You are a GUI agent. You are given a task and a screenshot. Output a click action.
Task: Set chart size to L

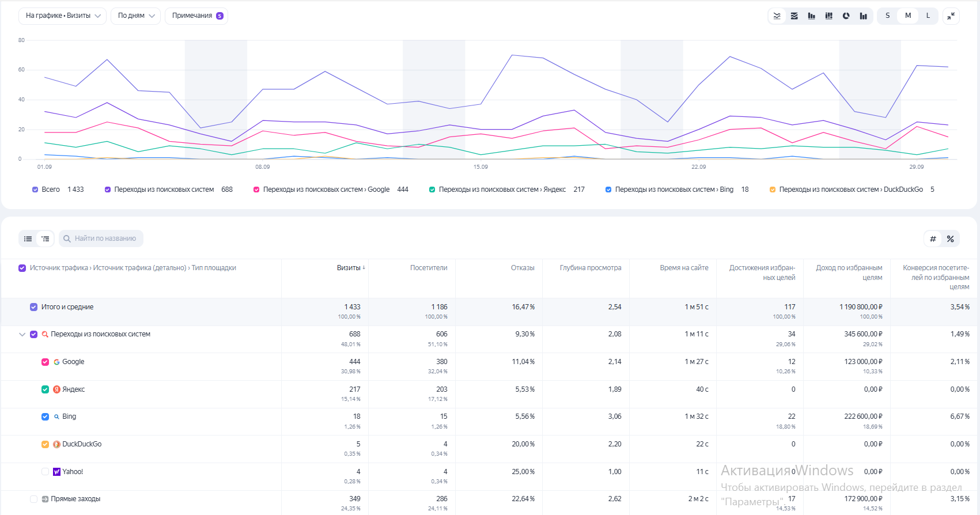928,16
